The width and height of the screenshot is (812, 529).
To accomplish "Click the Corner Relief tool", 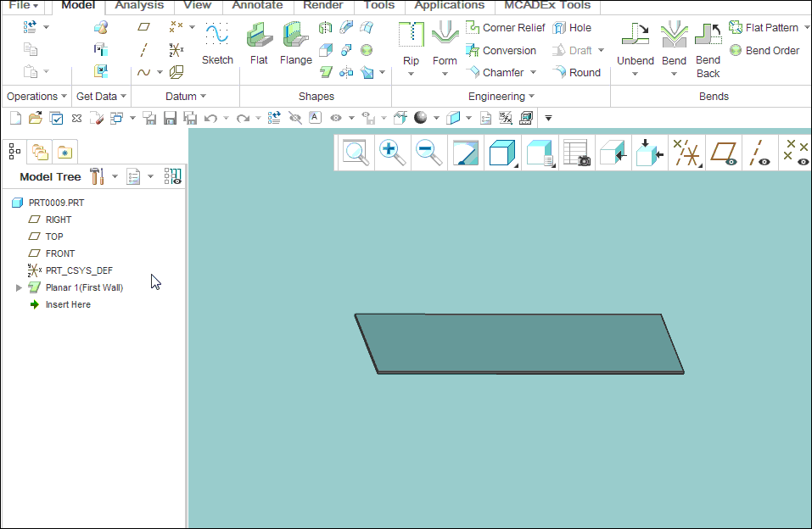I will pyautogui.click(x=505, y=27).
